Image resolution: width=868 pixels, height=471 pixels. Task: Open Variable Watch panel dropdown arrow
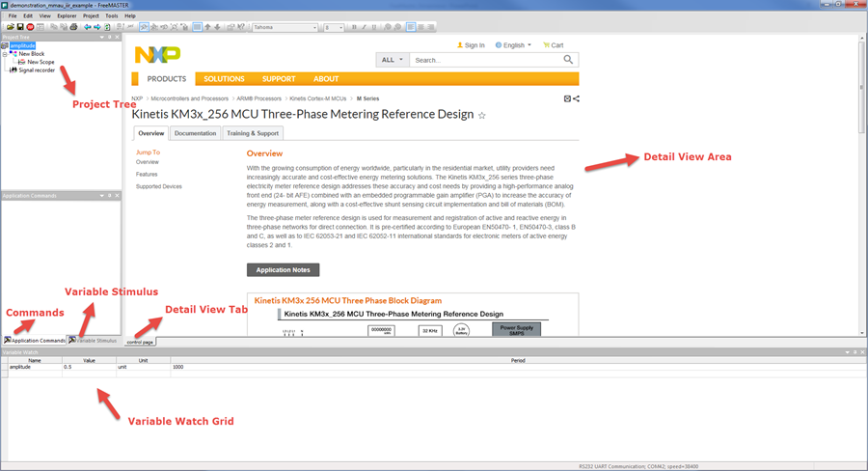click(x=847, y=352)
